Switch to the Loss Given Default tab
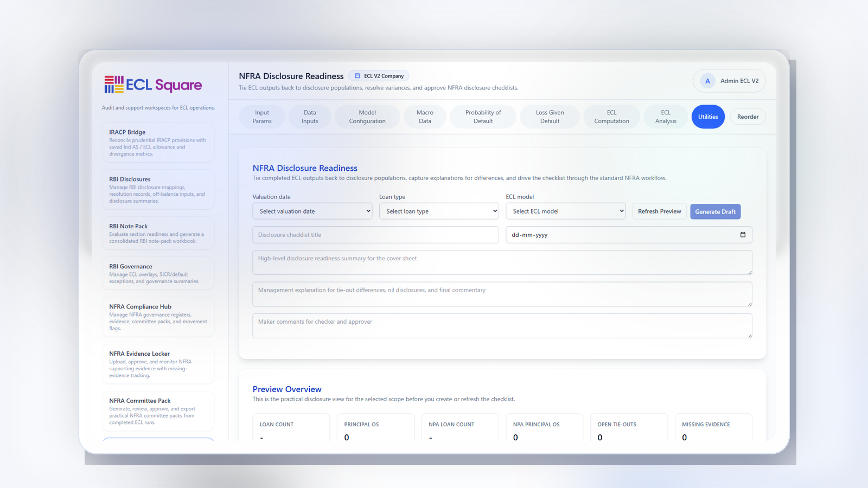Screen dimensions: 868x488 click(550, 117)
